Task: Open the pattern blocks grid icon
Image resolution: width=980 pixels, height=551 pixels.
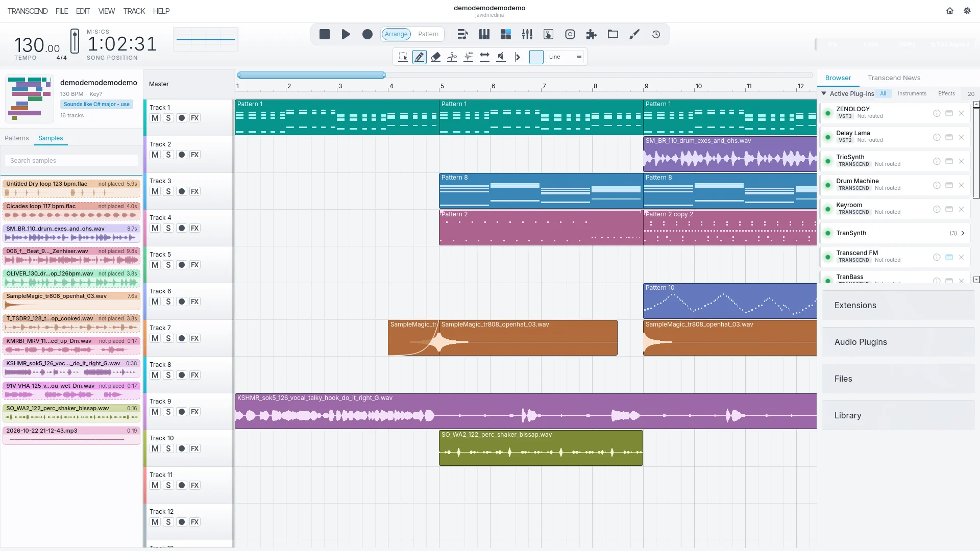Action: click(506, 34)
